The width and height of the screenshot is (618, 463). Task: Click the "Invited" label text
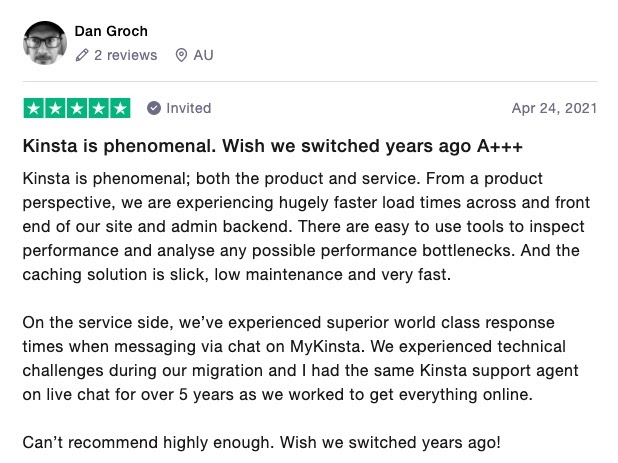[188, 108]
